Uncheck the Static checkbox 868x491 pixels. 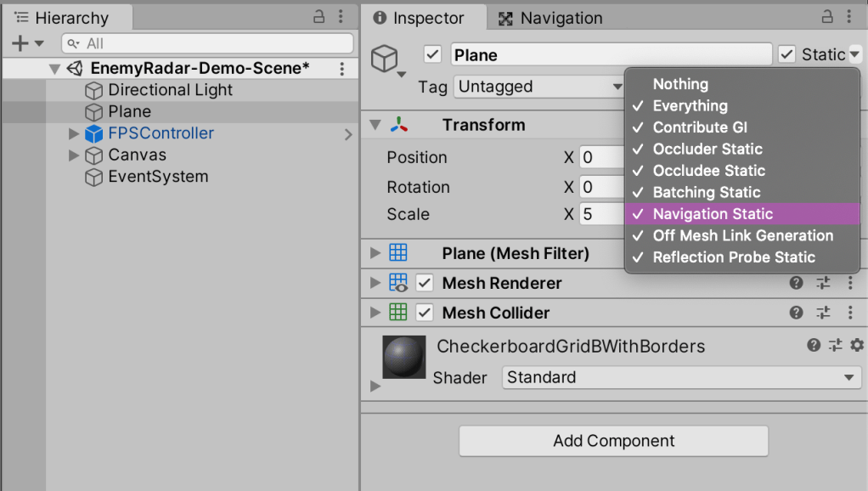[786, 54]
